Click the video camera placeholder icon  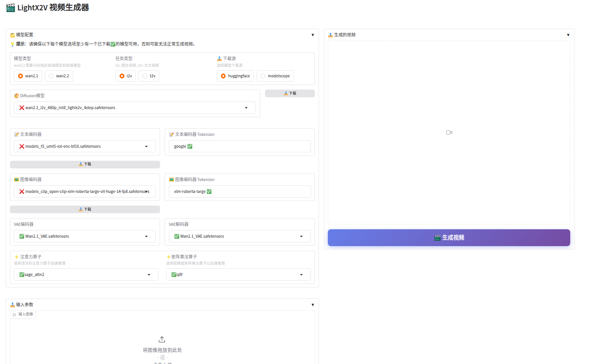pos(449,132)
